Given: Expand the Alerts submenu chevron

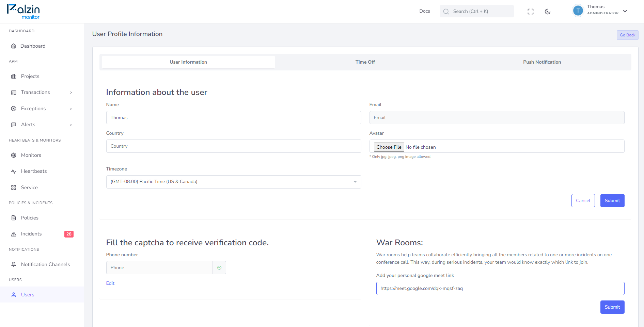Looking at the screenshot, I should click(71, 125).
